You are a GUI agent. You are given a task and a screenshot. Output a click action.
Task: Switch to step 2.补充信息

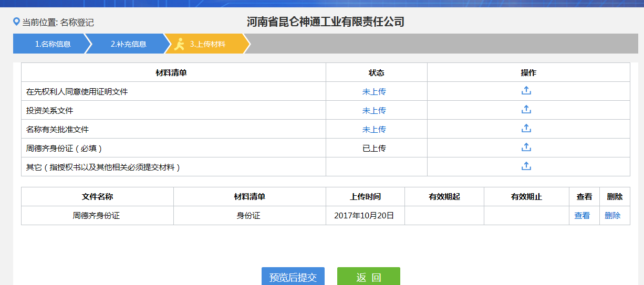pos(128,44)
